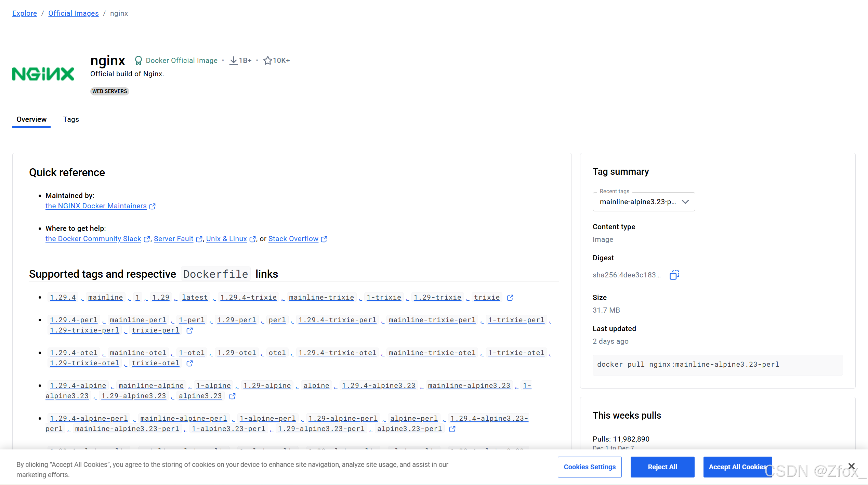The height and width of the screenshot is (485, 868).
Task: Open Cookies Settings
Action: [590, 467]
